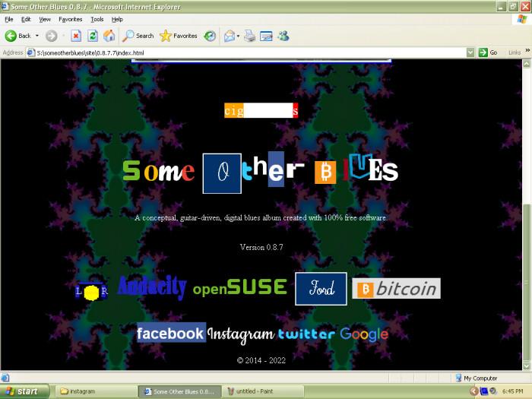This screenshot has width=532, height=399.
Task: Refresh the page with the green arrows icon
Action: click(x=93, y=36)
